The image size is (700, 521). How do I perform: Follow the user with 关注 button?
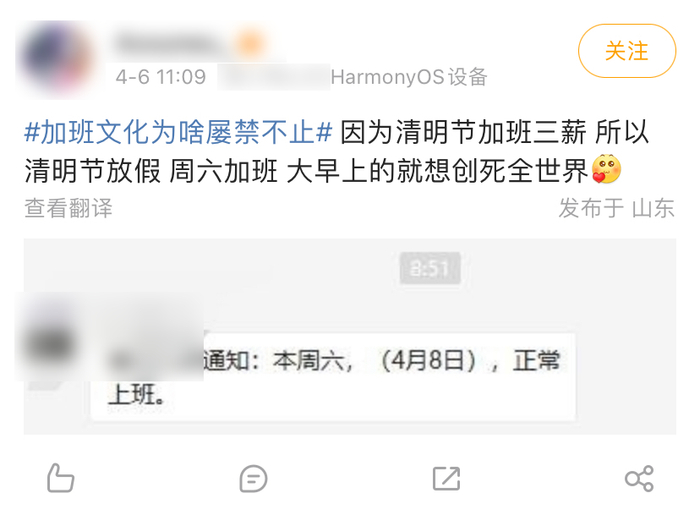point(627,51)
